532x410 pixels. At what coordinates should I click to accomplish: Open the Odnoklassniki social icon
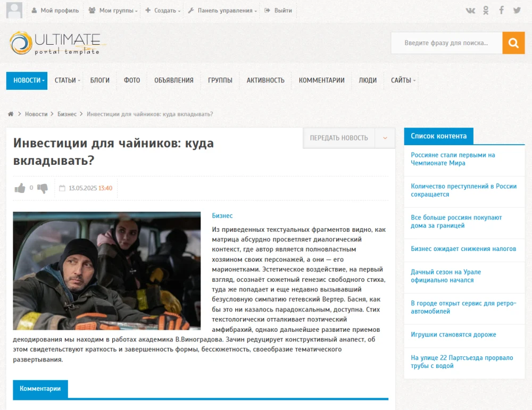coord(486,10)
